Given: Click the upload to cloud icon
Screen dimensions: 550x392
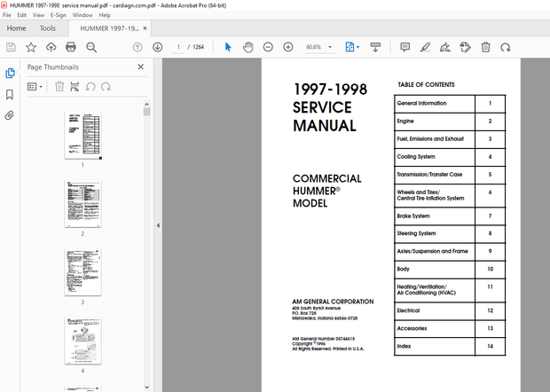Looking at the screenshot, I should (x=51, y=47).
